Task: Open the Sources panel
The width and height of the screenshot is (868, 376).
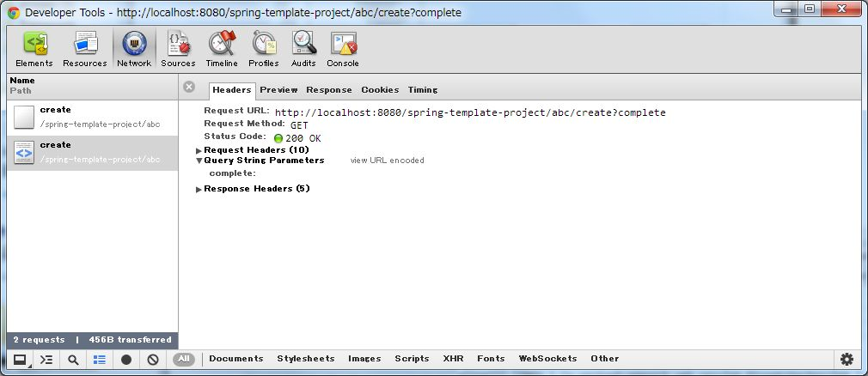Action: (178, 49)
